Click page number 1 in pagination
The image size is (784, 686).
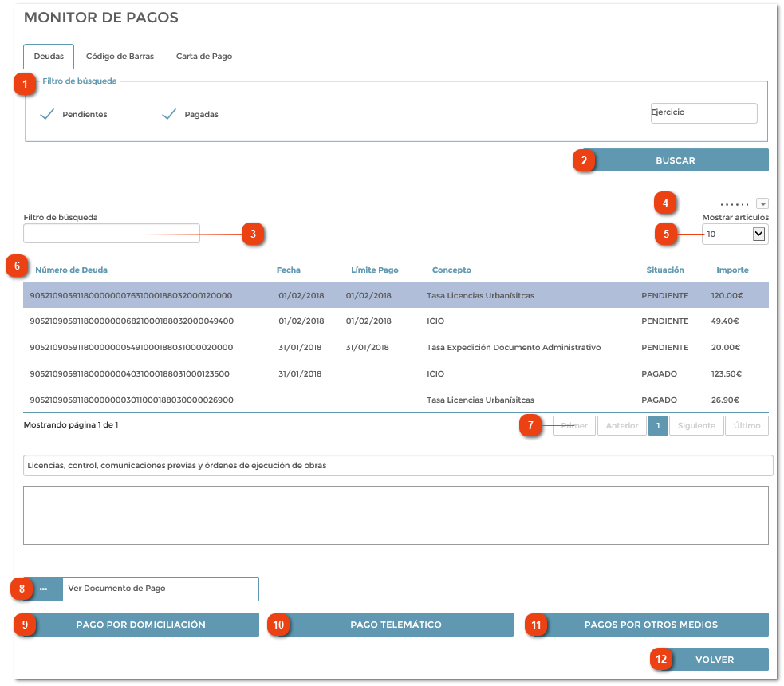tap(658, 425)
